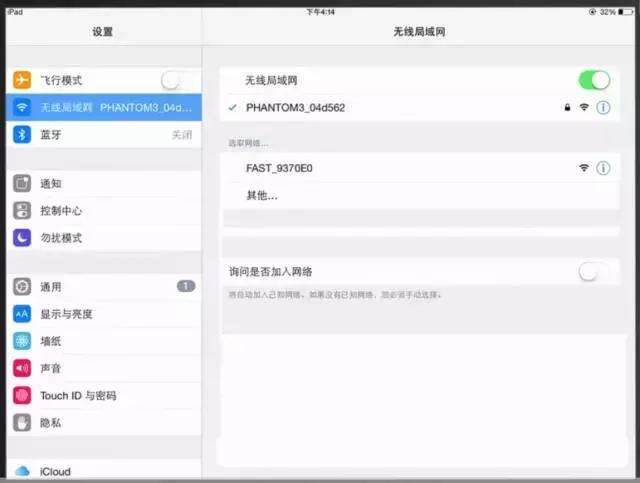Tap the Airplane Mode icon (飞行模式)
The width and height of the screenshot is (640, 483).
(x=22, y=80)
